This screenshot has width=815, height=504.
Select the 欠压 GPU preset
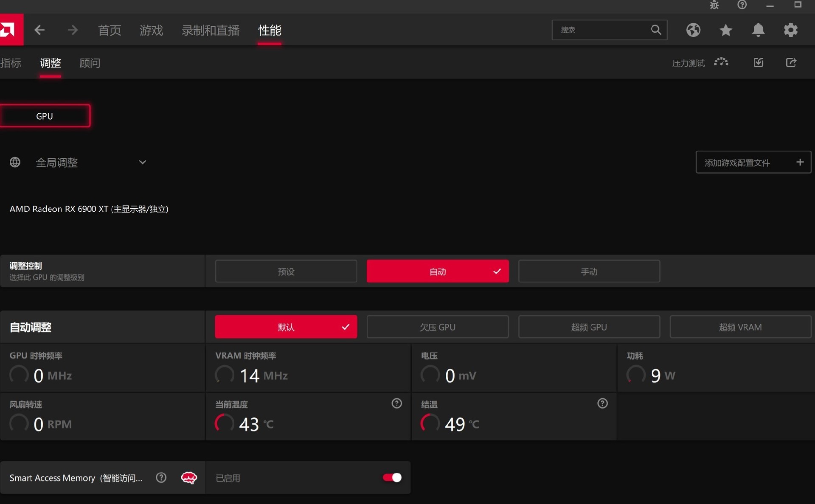pos(438,327)
